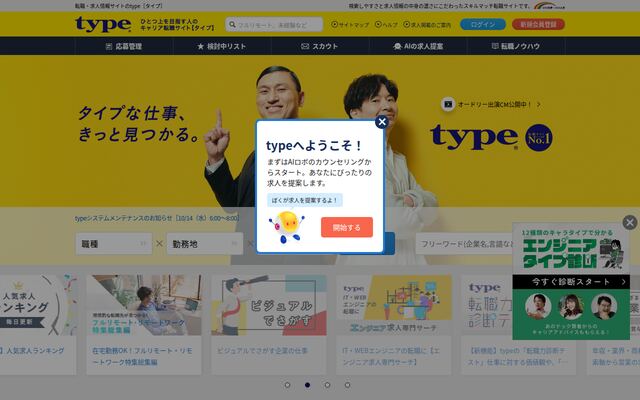
Task: Click the star icon beside 検討中リスト
Action: (200, 47)
